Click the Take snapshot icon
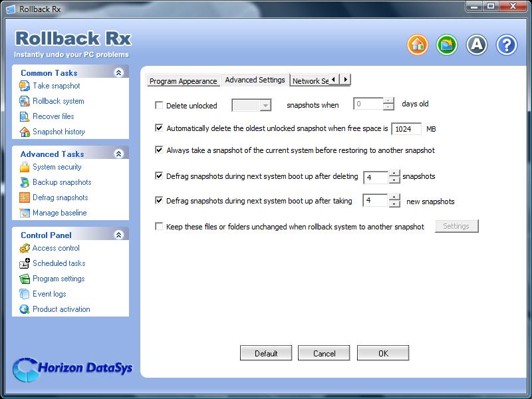Screen dimensions: 532x399 25,86
